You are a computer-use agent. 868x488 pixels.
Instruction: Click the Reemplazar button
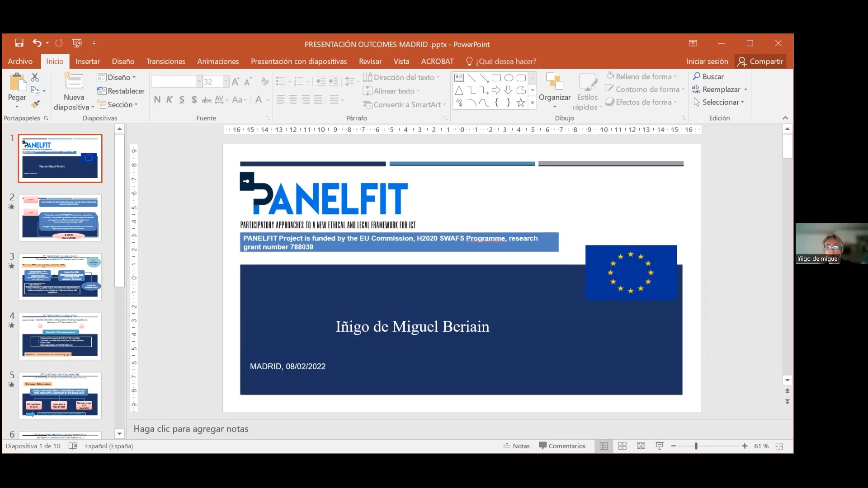pos(716,89)
